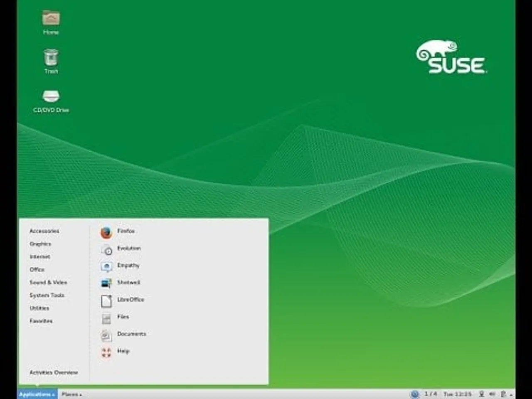Image resolution: width=532 pixels, height=399 pixels.
Task: Select the Office category
Action: [37, 270]
